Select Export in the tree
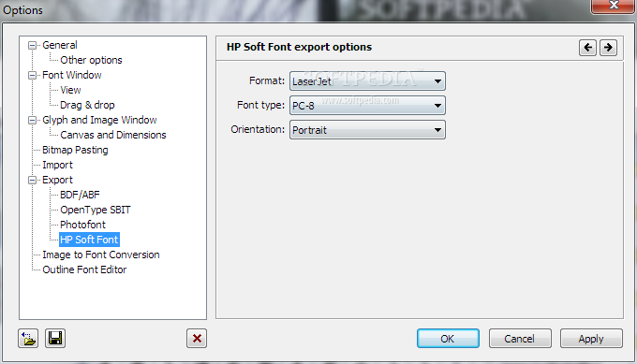The width and height of the screenshot is (637, 364). [x=57, y=181]
